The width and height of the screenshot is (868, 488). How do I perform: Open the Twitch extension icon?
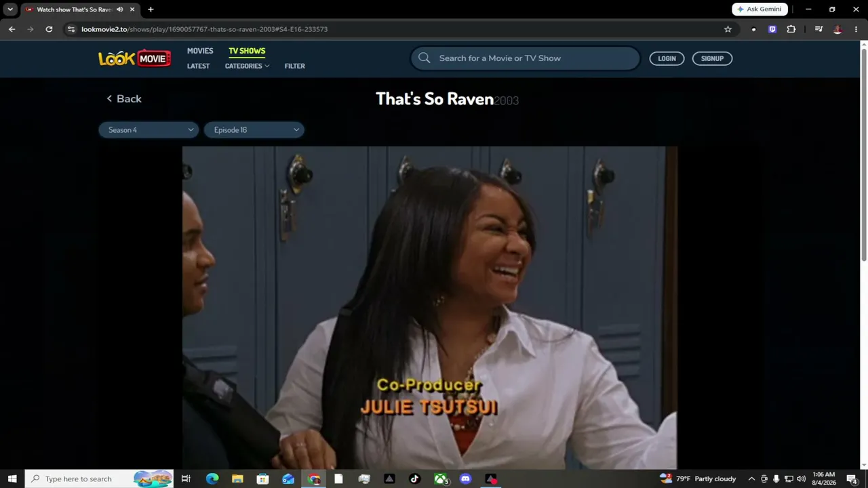(x=772, y=29)
